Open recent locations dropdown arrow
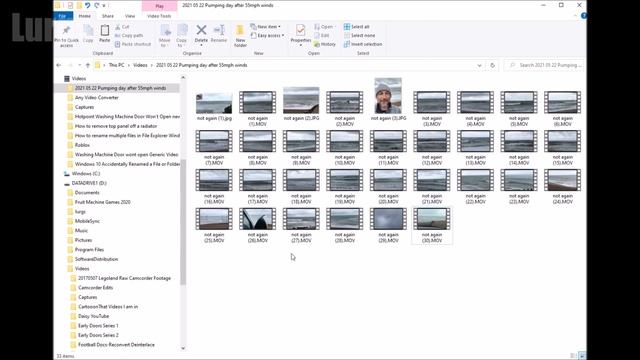 79,65
